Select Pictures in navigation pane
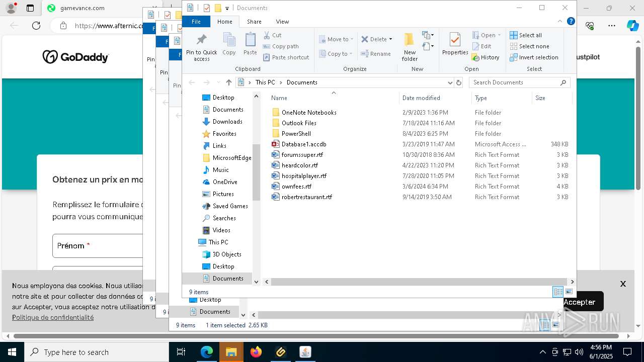 coord(223,194)
